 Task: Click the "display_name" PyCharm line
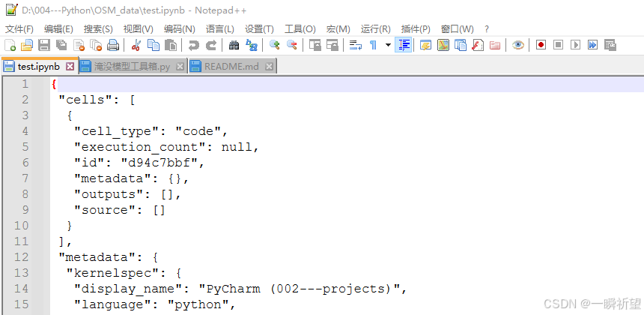coord(240,289)
